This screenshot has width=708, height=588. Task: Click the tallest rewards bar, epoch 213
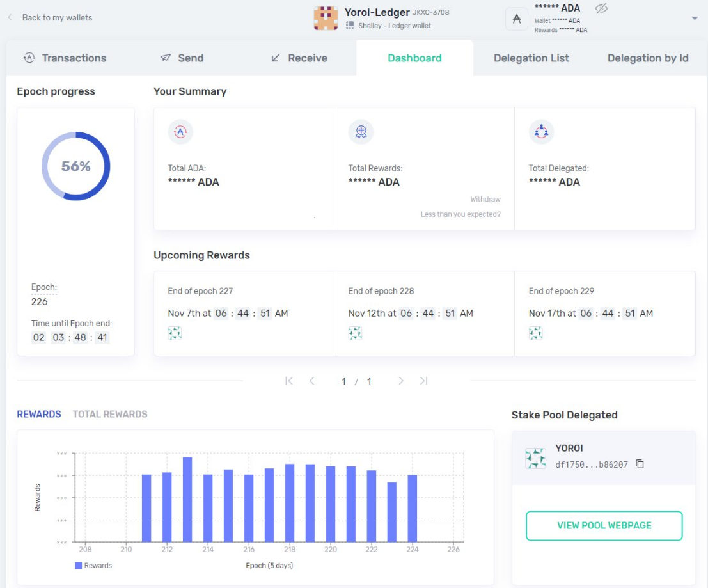tap(187, 500)
